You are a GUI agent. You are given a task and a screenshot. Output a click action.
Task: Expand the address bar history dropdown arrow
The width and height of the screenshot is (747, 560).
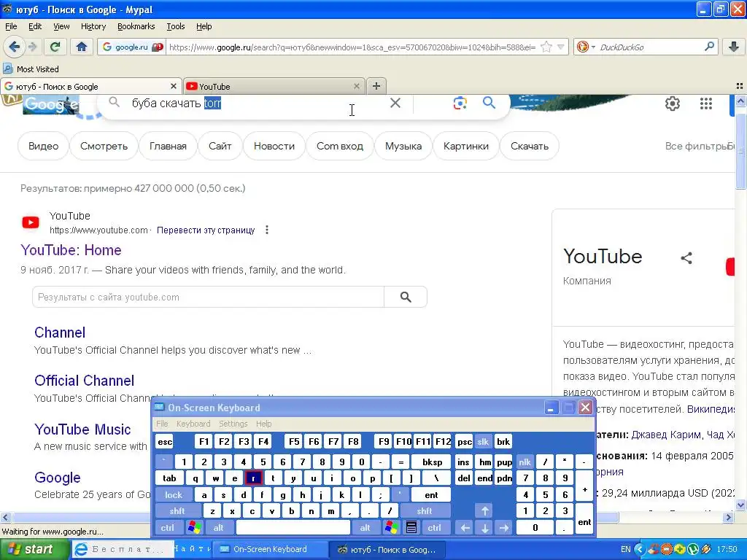click(x=561, y=47)
